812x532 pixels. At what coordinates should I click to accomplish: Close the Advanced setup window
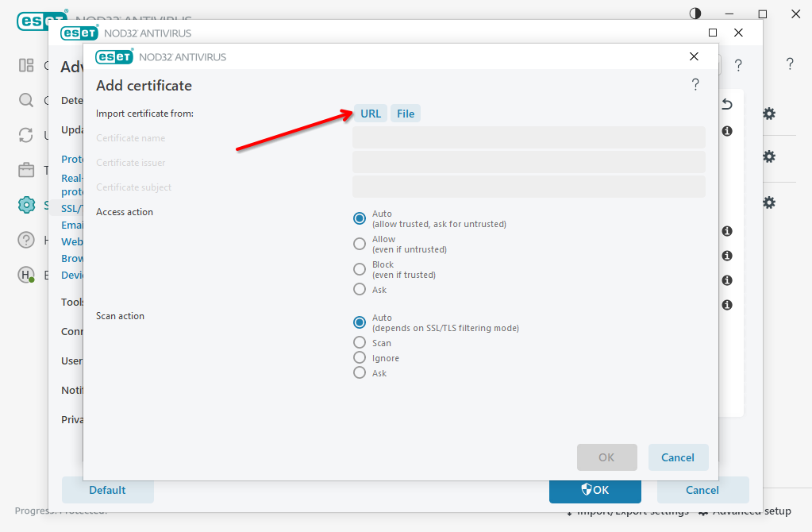[738, 33]
